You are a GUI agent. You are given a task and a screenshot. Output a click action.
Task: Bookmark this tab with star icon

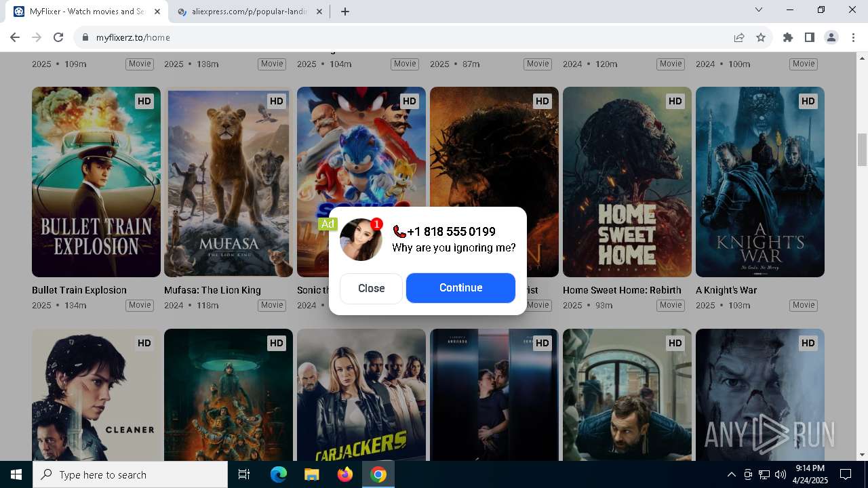761,37
